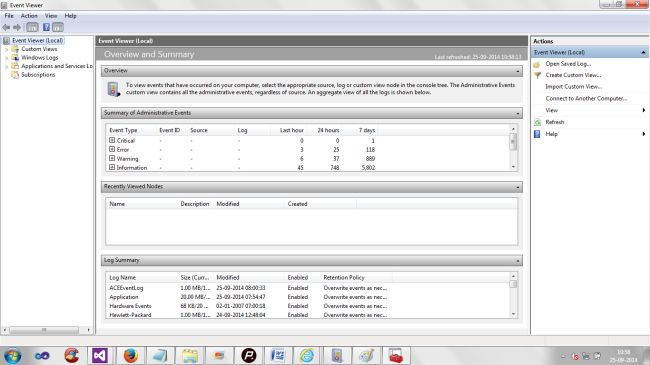The width and height of the screenshot is (650, 365).
Task: Click the 7 days column header
Action: tap(366, 130)
